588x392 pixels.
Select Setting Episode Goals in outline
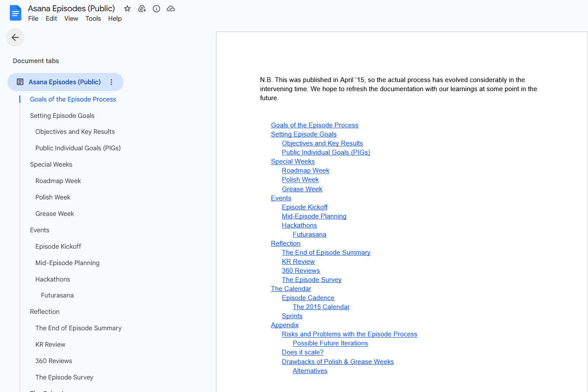point(62,116)
